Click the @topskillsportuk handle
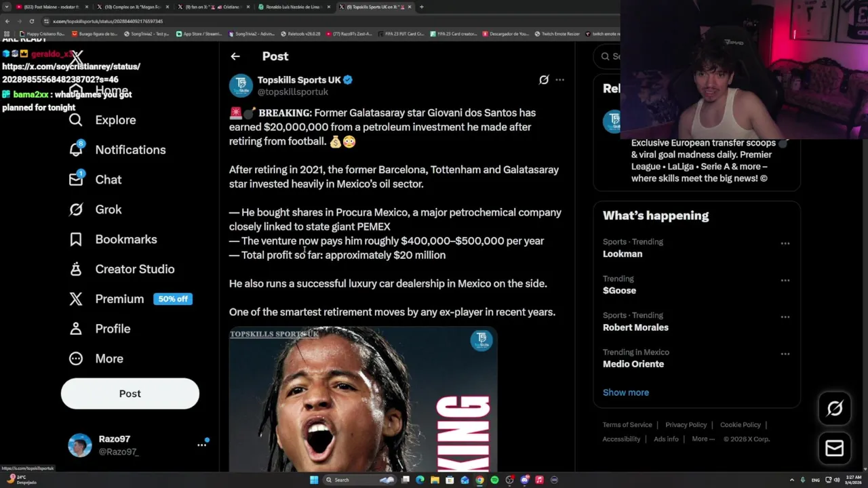Screen dimensions: 868x488 [292, 91]
